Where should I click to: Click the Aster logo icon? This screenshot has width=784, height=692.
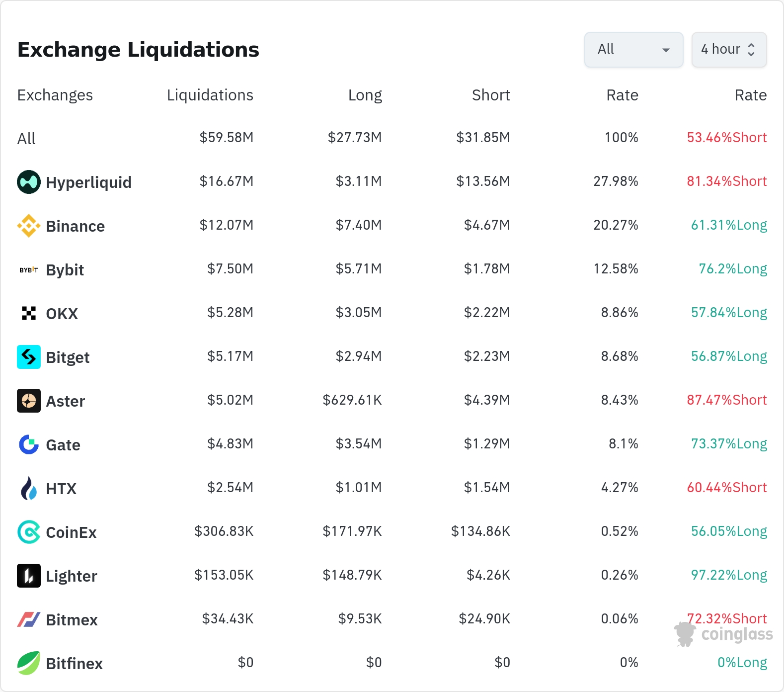click(29, 401)
